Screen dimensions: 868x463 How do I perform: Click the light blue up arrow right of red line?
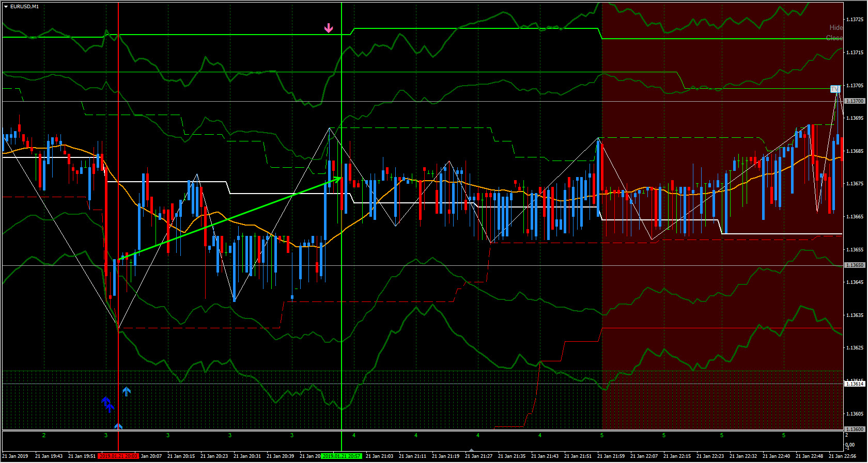coord(127,392)
